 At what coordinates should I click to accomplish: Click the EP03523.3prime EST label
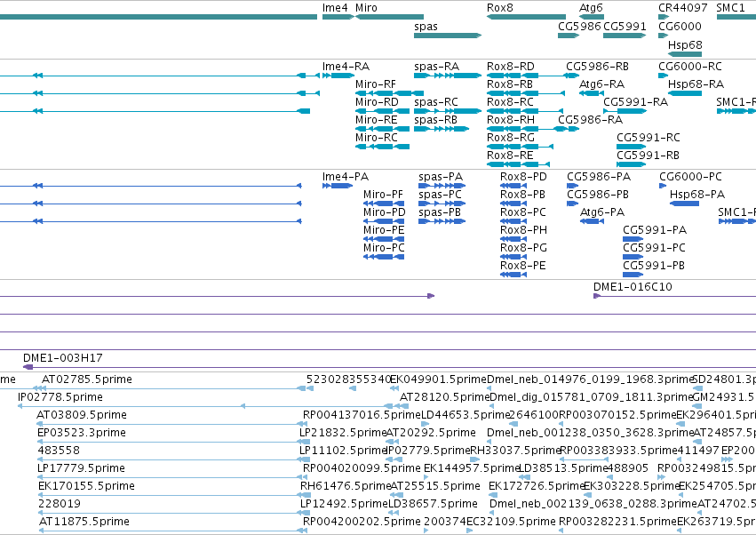click(x=82, y=433)
